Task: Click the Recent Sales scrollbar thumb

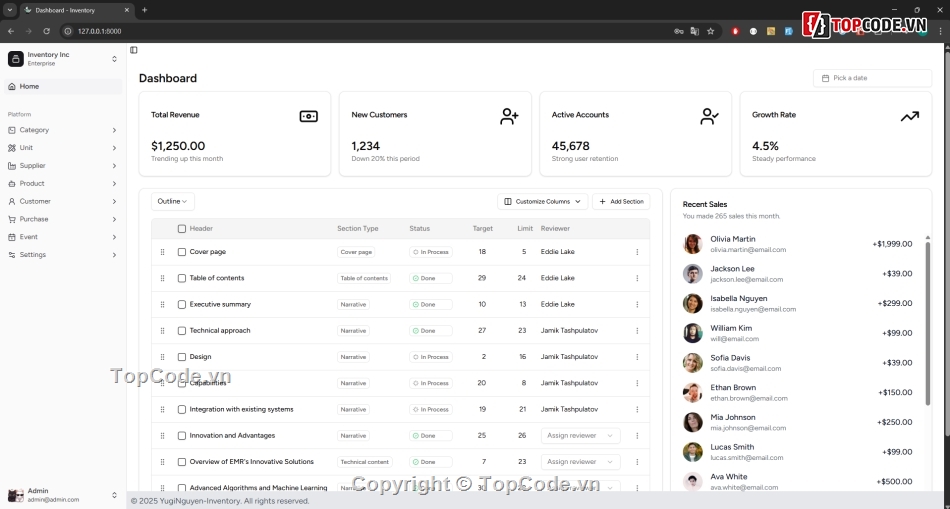Action: coord(927,322)
